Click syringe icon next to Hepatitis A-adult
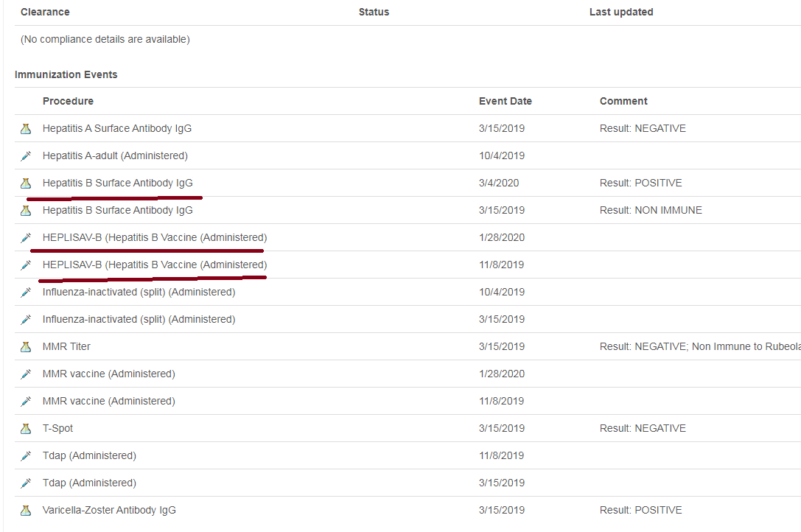801x532 pixels. coord(26,156)
